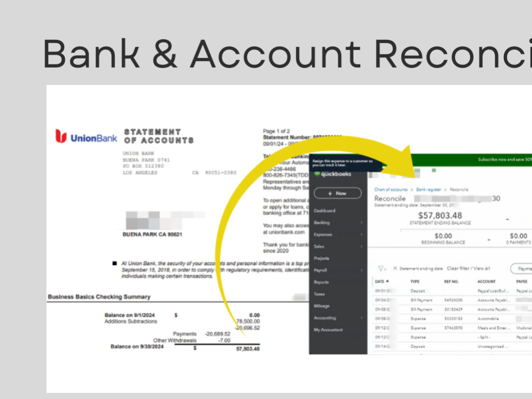Open the Accounting sidebar item

coord(325,318)
